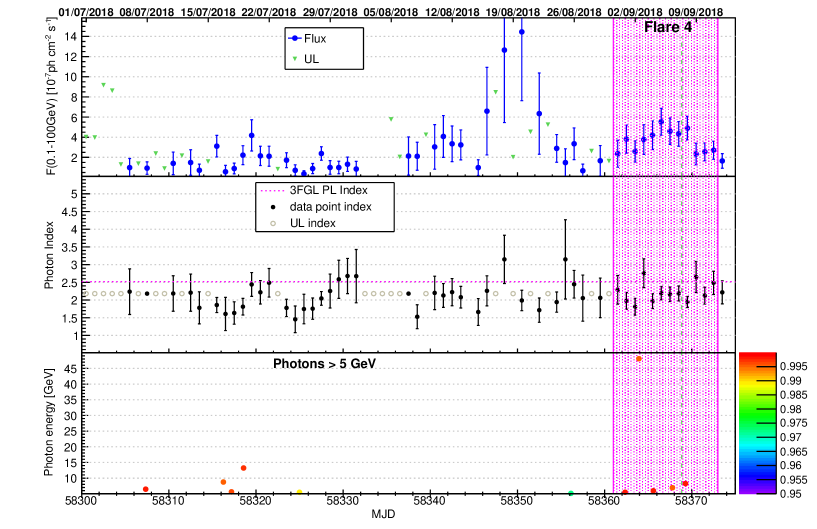
Task: Click the red photon point near 13 GeV
Action: pyautogui.click(x=243, y=468)
